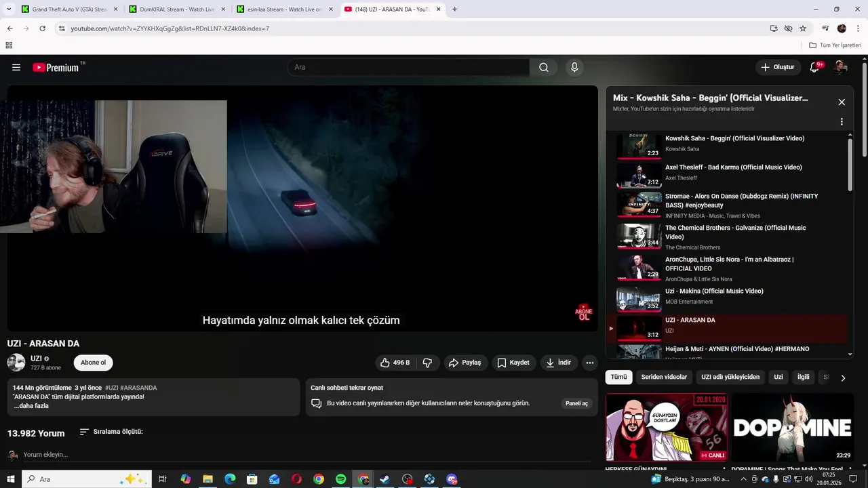The image size is (868, 488).
Task: Click the #ARASANDA hashtag link
Action: tap(138, 388)
